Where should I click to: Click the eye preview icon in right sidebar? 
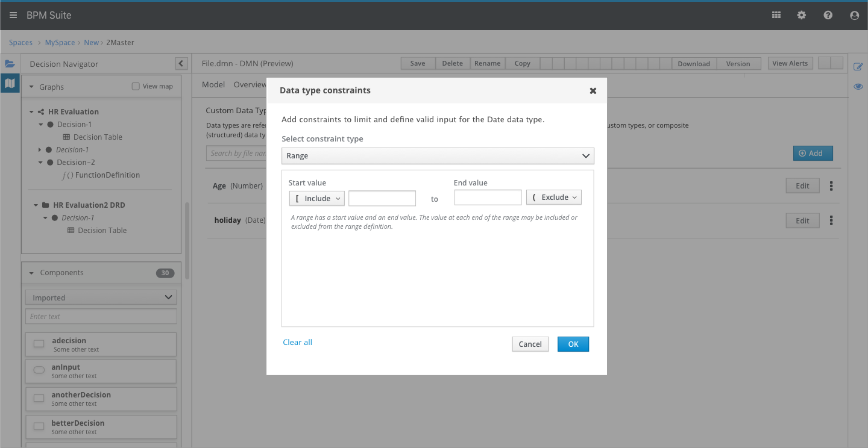coord(858,87)
